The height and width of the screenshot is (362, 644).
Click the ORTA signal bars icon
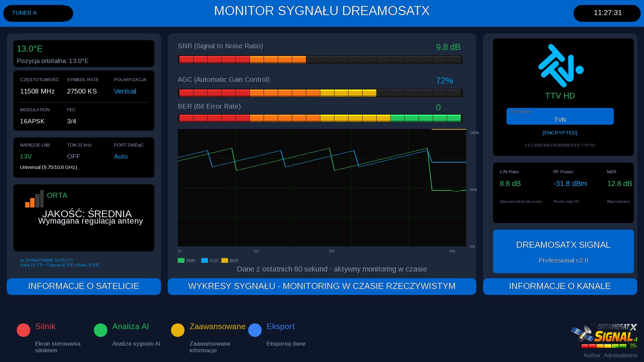click(35, 199)
